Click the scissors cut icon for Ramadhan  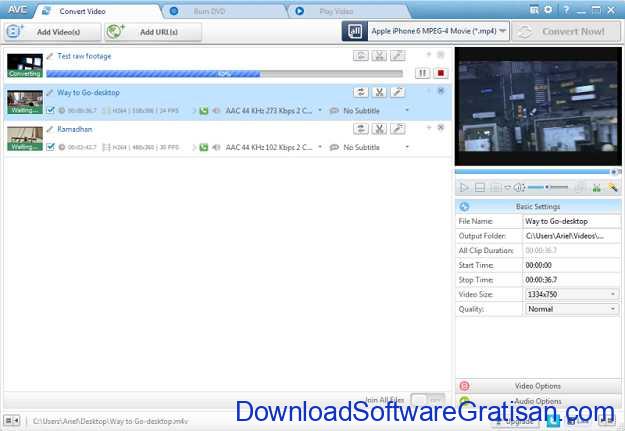[379, 129]
